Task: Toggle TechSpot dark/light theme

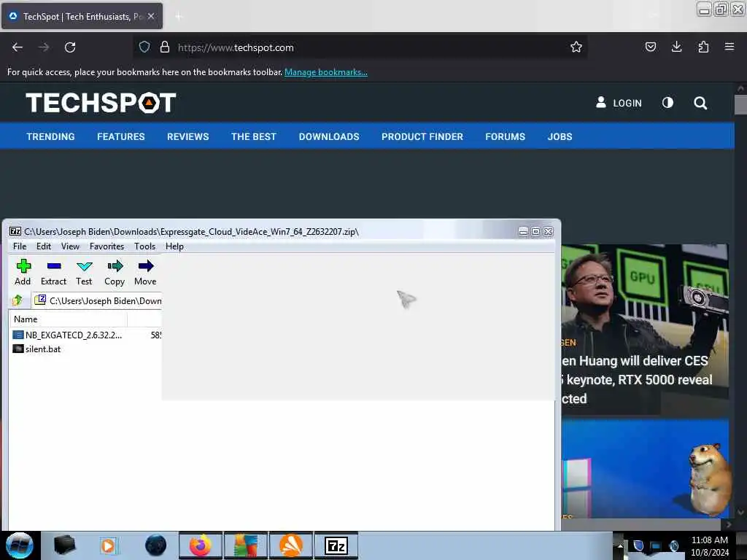Action: (667, 103)
